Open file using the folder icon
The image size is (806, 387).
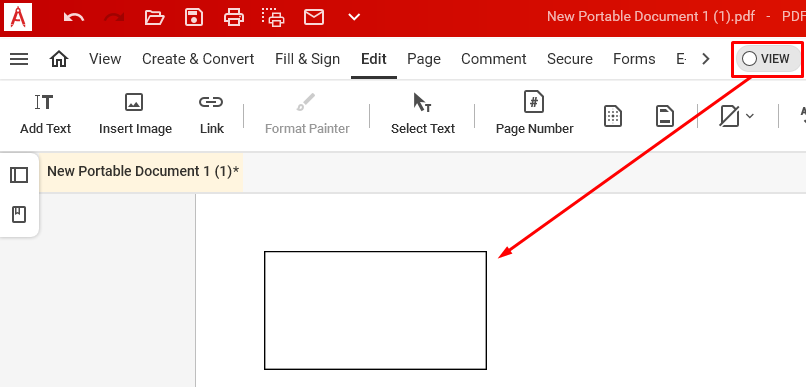coord(154,17)
